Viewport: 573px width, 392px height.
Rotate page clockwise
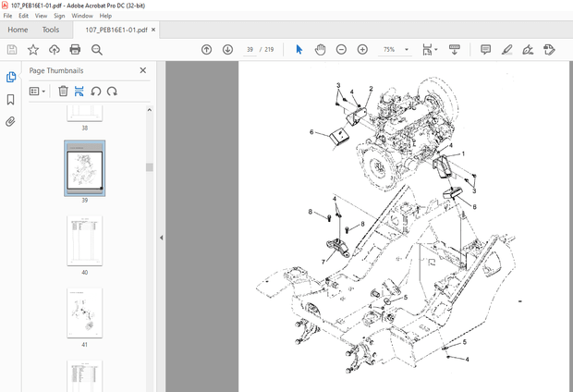point(112,91)
